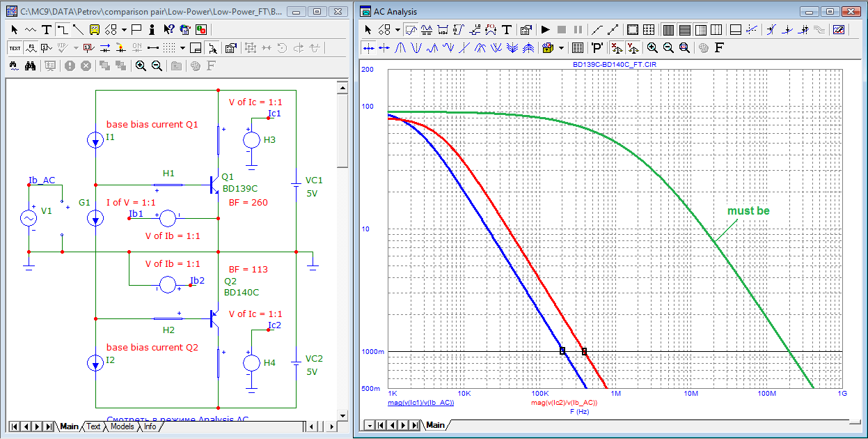The width and height of the screenshot is (868, 439).
Task: Click the bold 'F' icon in AC Analysis toolbar
Action: click(x=720, y=47)
